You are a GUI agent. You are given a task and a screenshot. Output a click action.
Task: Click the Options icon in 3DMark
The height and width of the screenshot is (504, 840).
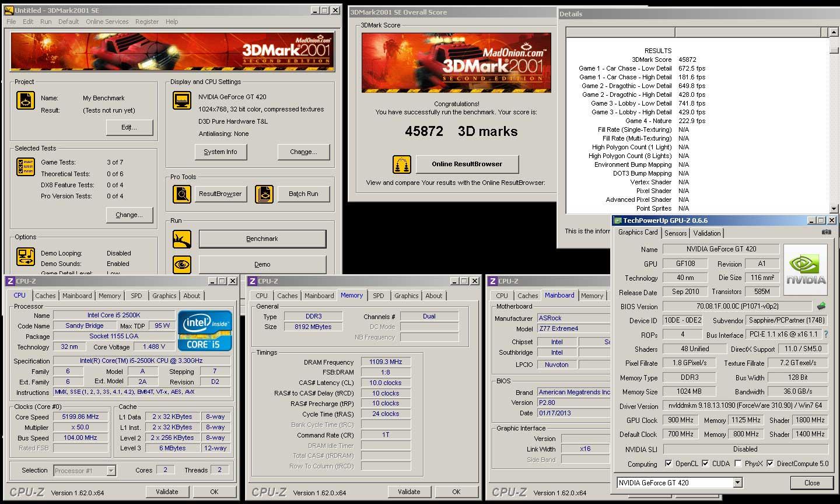26,256
